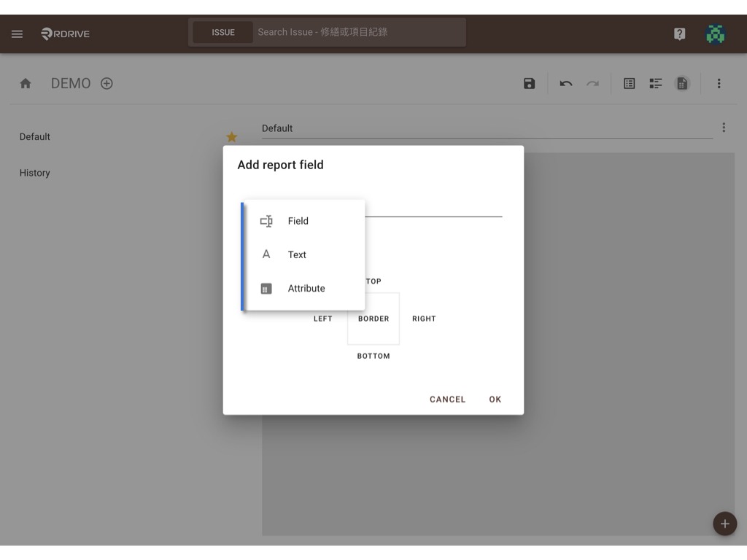747x560 pixels.
Task: Open toolbar more options vertical dots
Action: [x=719, y=84]
